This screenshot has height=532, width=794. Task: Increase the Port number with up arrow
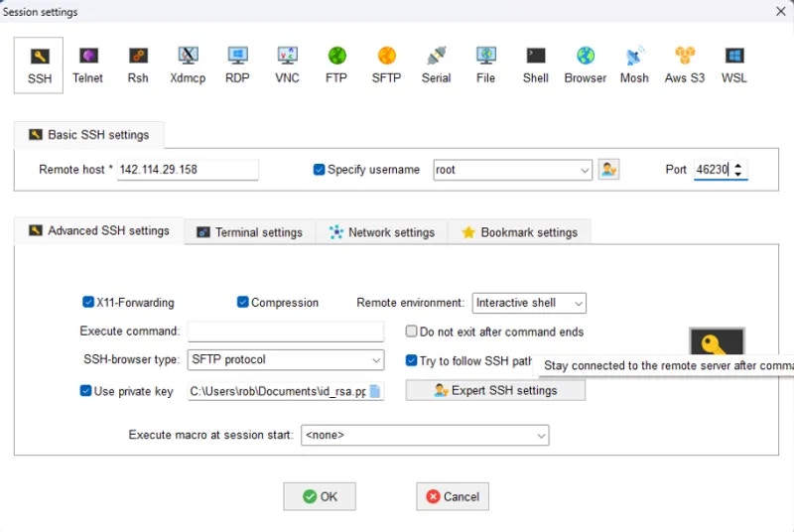point(738,166)
